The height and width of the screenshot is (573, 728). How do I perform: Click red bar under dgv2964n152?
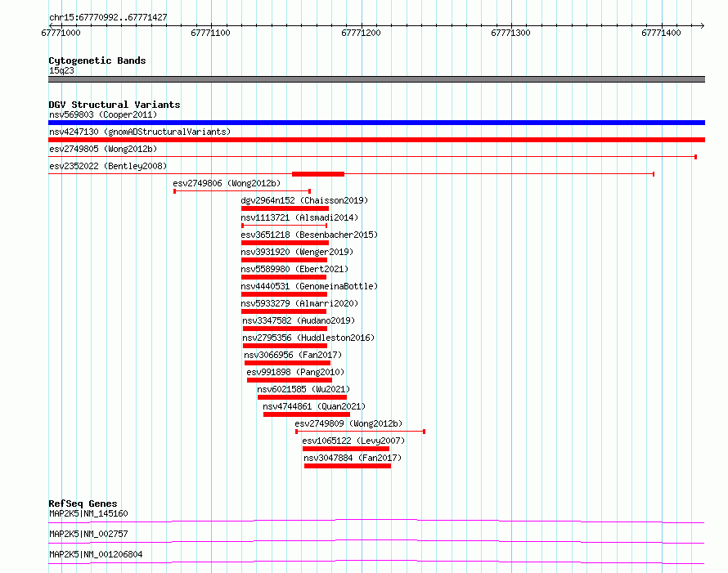coord(285,208)
